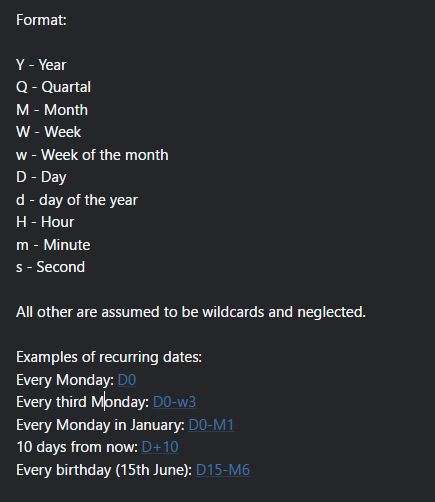Viewport: 435px width, 502px height.
Task: Click the 'M - Month' line
Action: tap(52, 110)
